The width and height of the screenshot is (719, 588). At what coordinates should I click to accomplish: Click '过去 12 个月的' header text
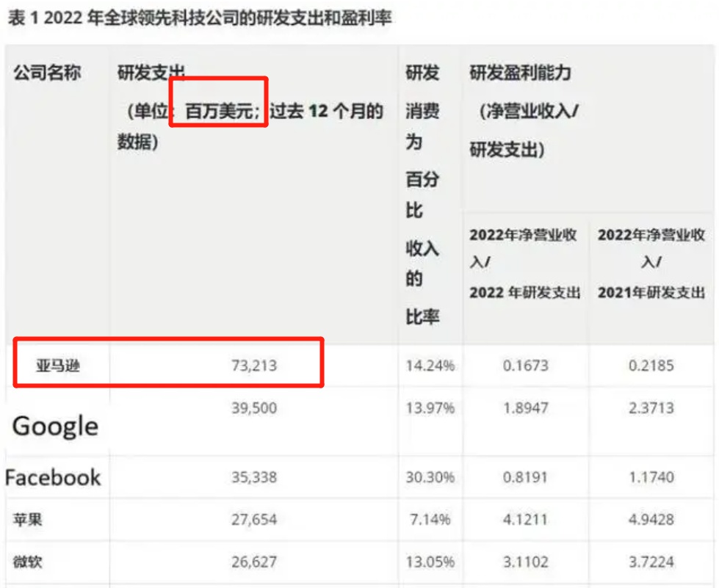(x=326, y=111)
